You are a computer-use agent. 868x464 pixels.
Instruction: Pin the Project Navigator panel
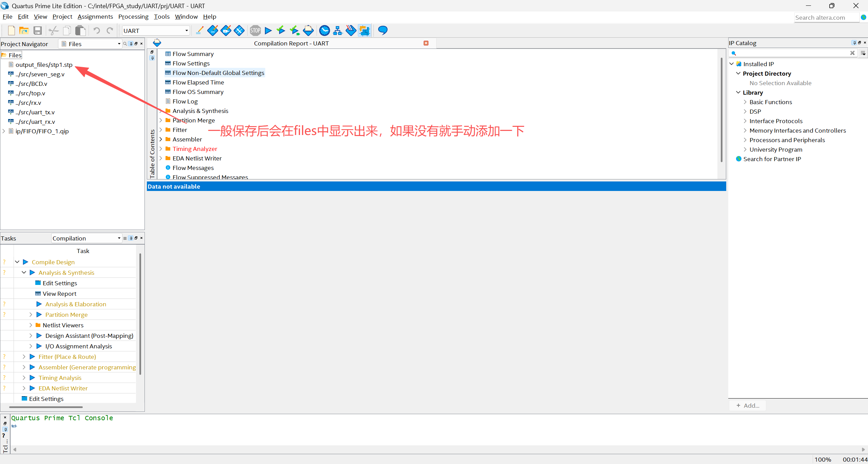click(x=131, y=44)
